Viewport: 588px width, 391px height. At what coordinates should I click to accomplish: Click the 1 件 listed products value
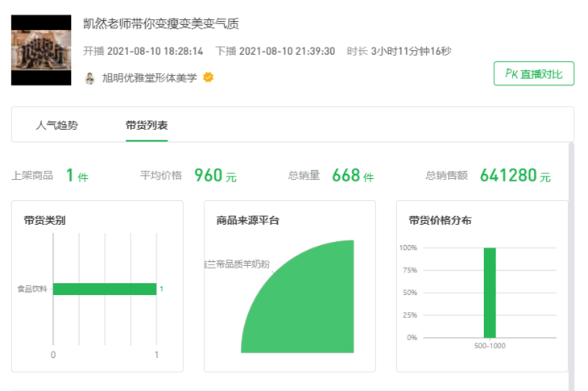coord(77,175)
